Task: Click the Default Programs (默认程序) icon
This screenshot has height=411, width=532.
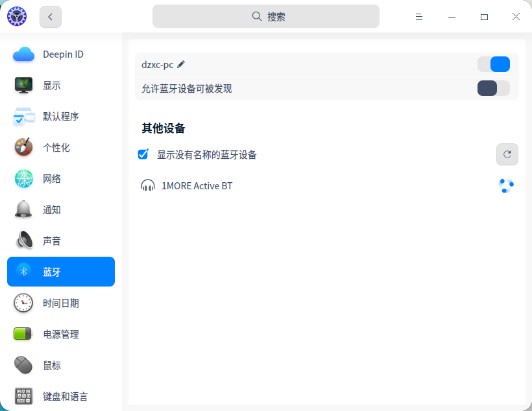Action: [x=23, y=116]
